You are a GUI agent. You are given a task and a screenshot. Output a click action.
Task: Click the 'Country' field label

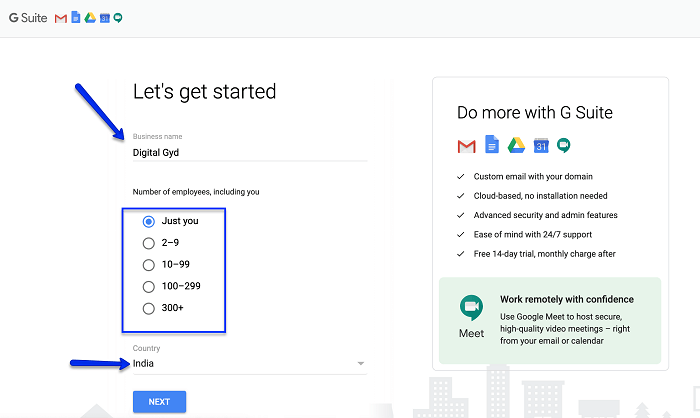(x=146, y=348)
